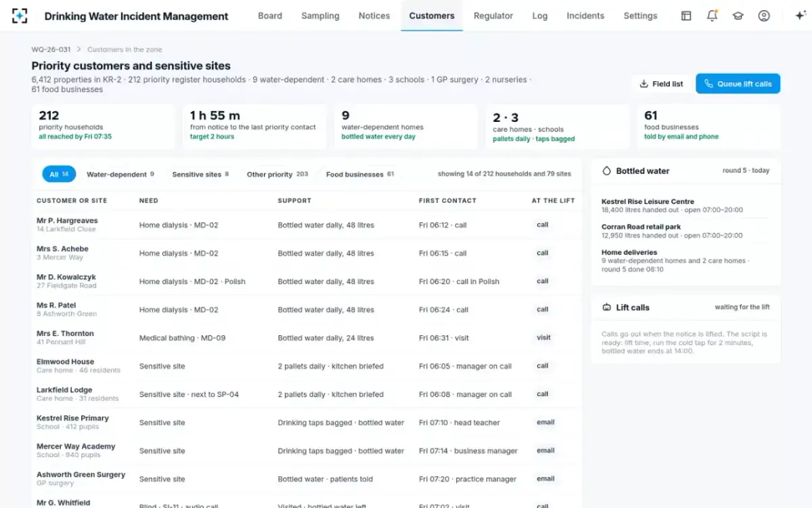Filter by Food businesses

(360, 174)
